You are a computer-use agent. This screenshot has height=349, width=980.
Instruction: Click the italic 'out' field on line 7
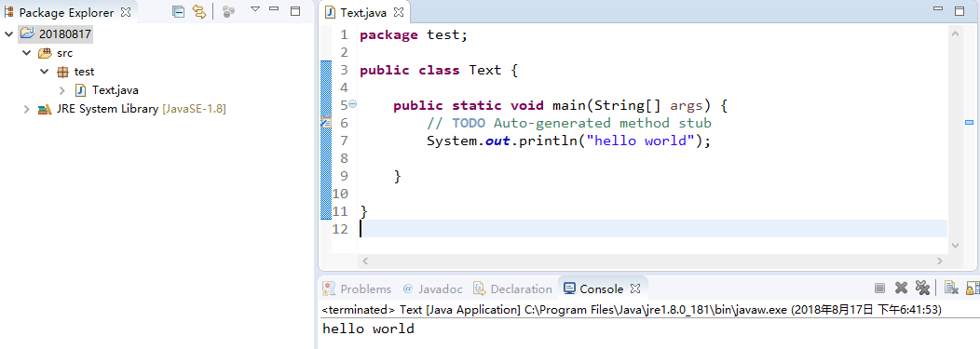click(498, 141)
